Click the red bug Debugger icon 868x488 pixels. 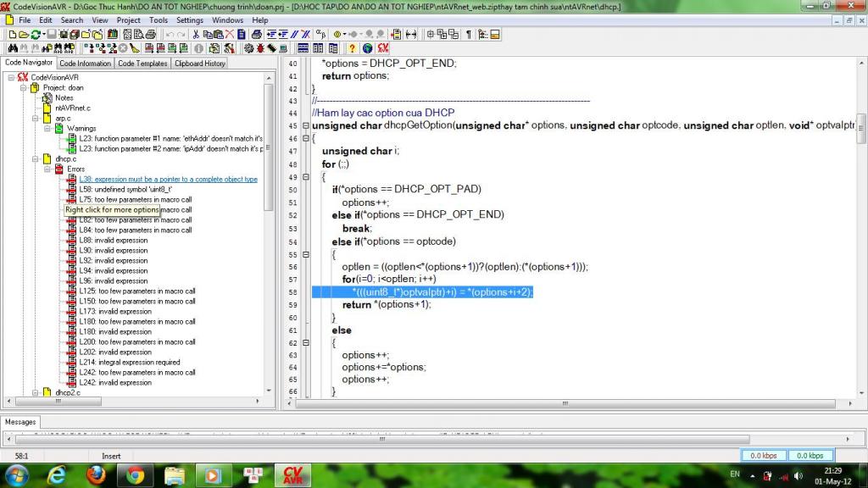260,48
